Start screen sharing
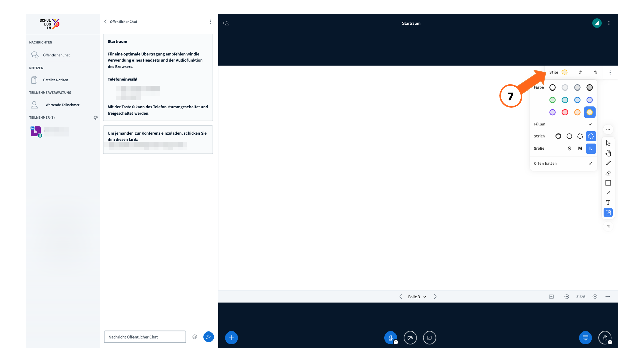This screenshot has height=362, width=644. pyautogui.click(x=429, y=338)
